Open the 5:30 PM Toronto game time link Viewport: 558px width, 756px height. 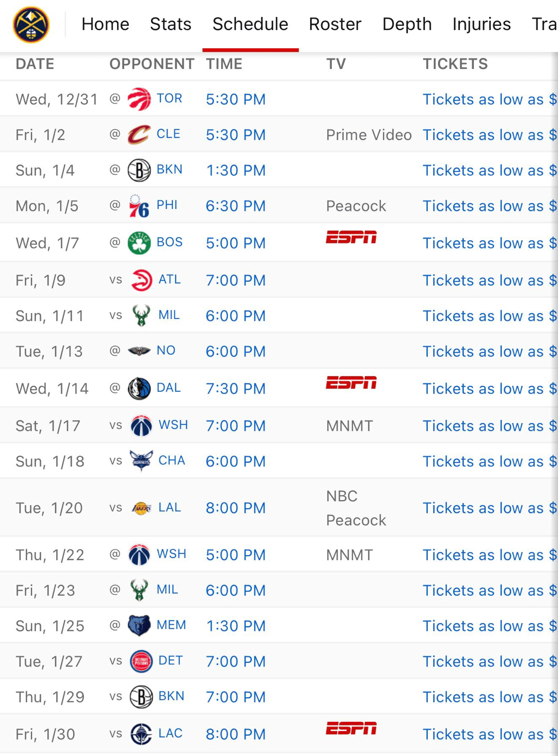tap(236, 99)
